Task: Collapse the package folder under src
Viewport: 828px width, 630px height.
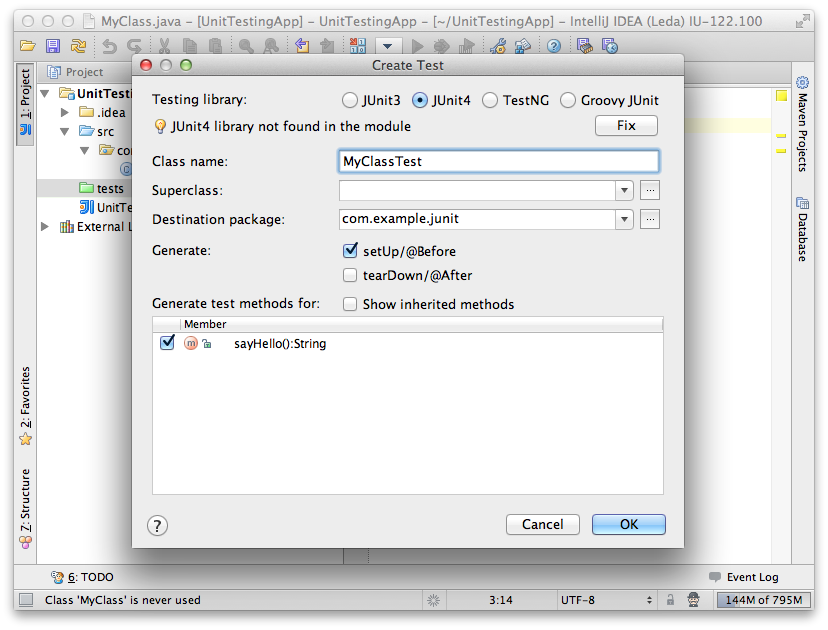Action: 84,151
